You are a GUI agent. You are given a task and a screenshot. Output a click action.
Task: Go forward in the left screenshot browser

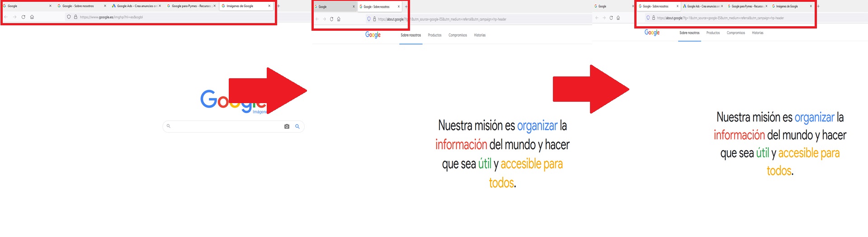[x=14, y=17]
